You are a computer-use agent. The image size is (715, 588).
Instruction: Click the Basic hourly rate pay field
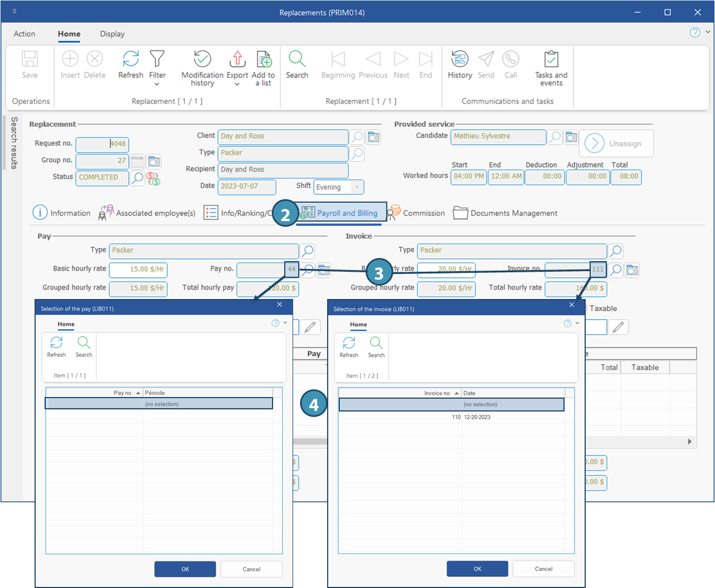pos(138,269)
